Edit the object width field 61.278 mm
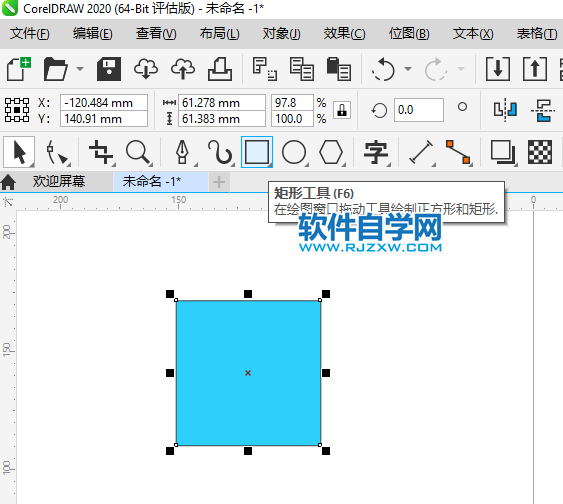 [222, 103]
